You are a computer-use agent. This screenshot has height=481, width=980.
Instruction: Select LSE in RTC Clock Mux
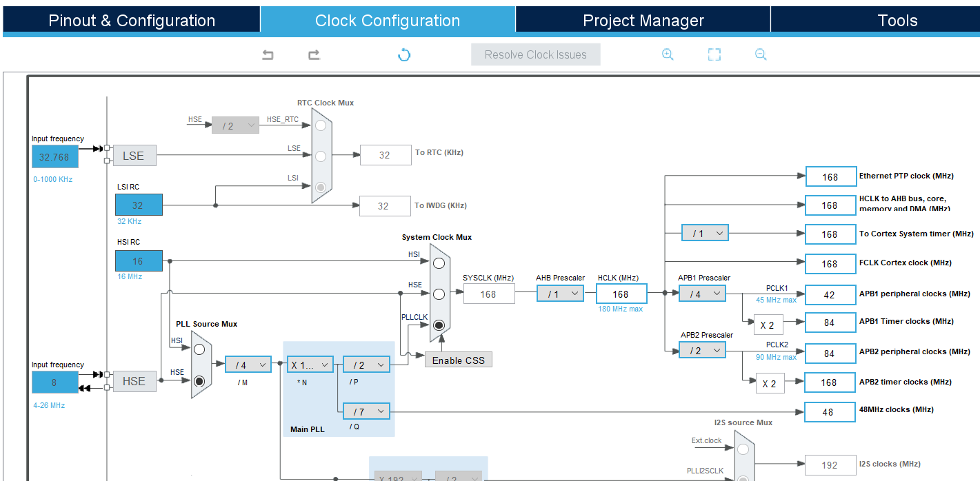coord(321,156)
